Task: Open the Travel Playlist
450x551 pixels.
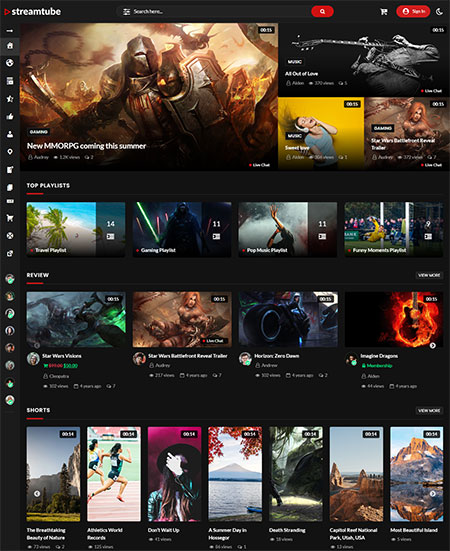Action: 76,229
